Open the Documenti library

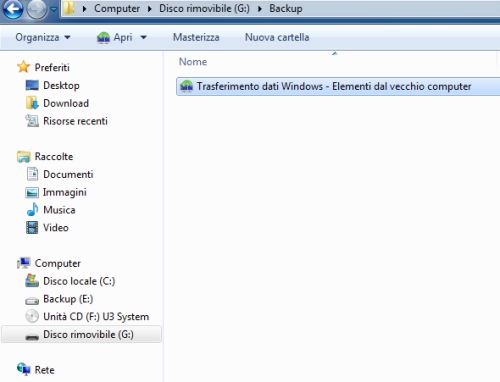point(68,174)
